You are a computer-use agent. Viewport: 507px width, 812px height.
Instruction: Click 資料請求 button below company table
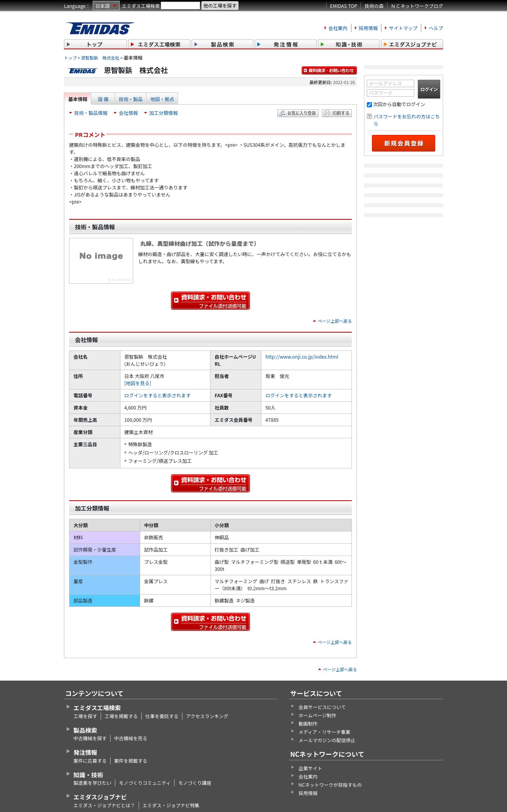tap(210, 483)
